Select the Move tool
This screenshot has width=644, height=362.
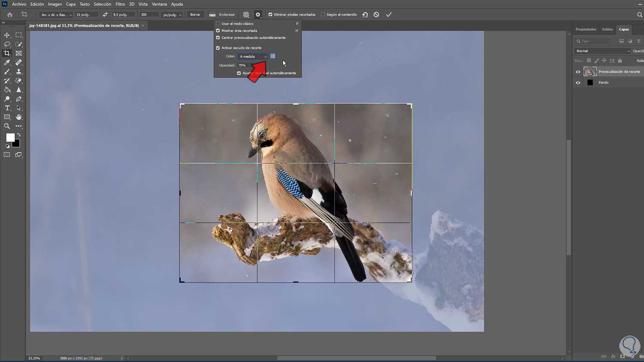tap(7, 35)
